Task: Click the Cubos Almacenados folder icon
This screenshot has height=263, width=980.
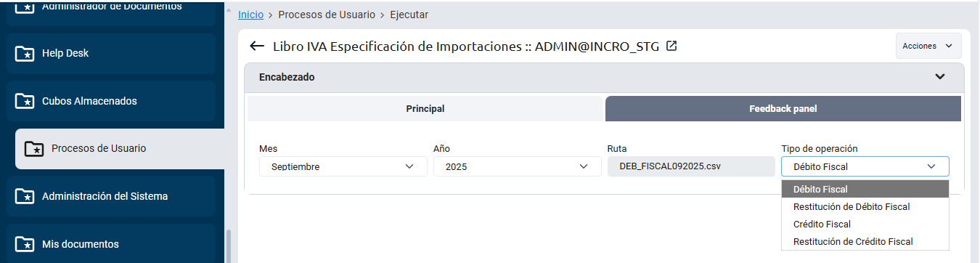Action: tap(25, 101)
